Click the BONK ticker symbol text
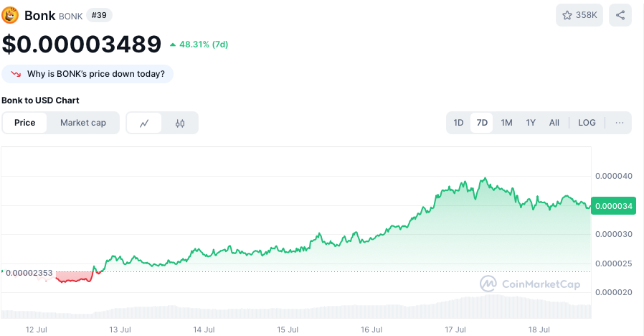This screenshot has width=644, height=336. 71,17
